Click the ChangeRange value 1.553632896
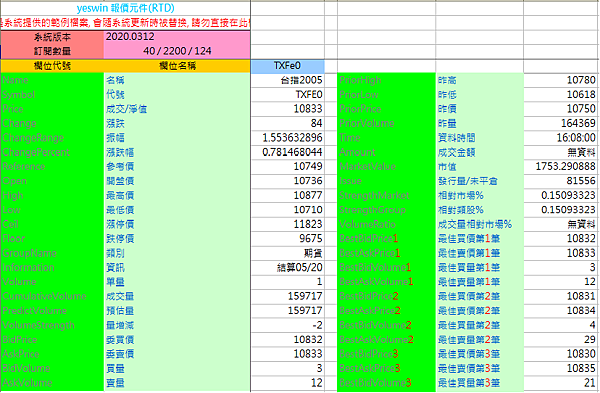 [288, 138]
